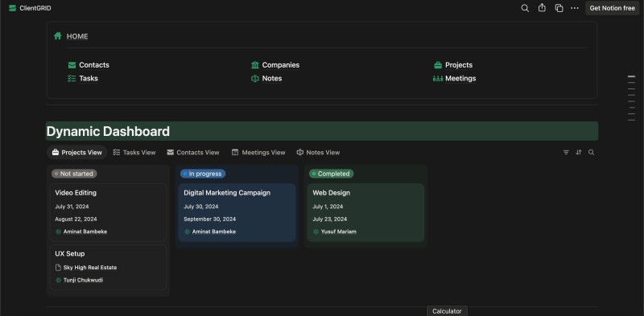Click the July 31, 2024 date
The width and height of the screenshot is (644, 316).
pyautogui.click(x=72, y=207)
